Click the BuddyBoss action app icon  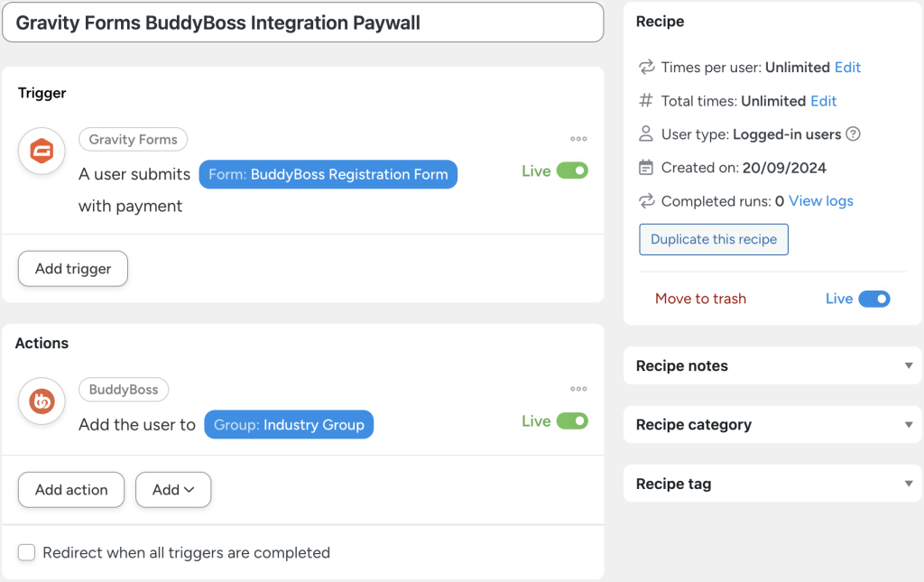click(42, 402)
